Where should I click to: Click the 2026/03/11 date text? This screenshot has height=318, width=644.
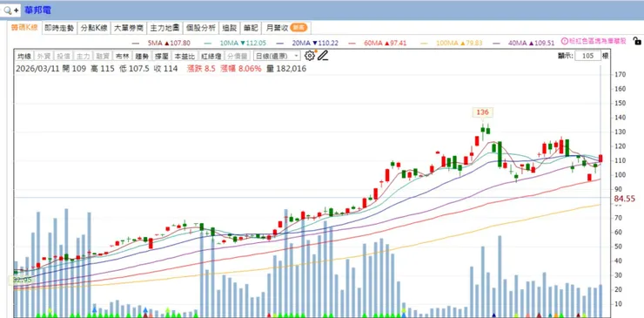37,69
